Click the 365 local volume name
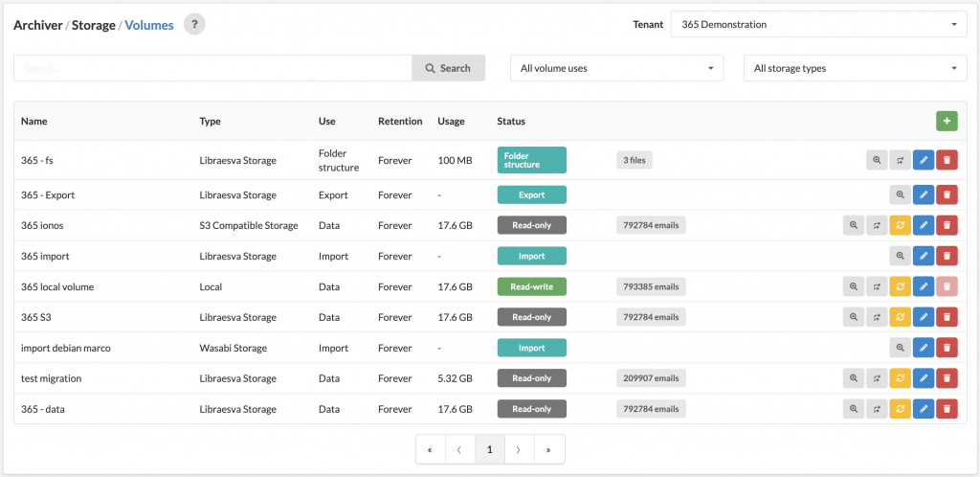 (x=57, y=287)
